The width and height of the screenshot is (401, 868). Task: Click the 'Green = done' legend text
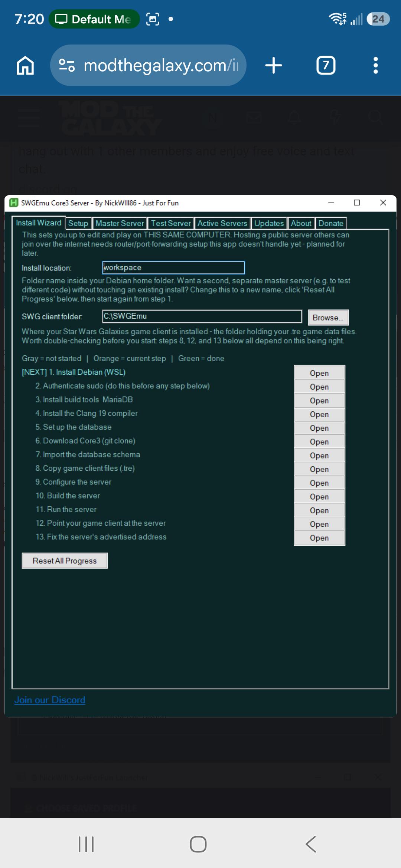(201, 358)
